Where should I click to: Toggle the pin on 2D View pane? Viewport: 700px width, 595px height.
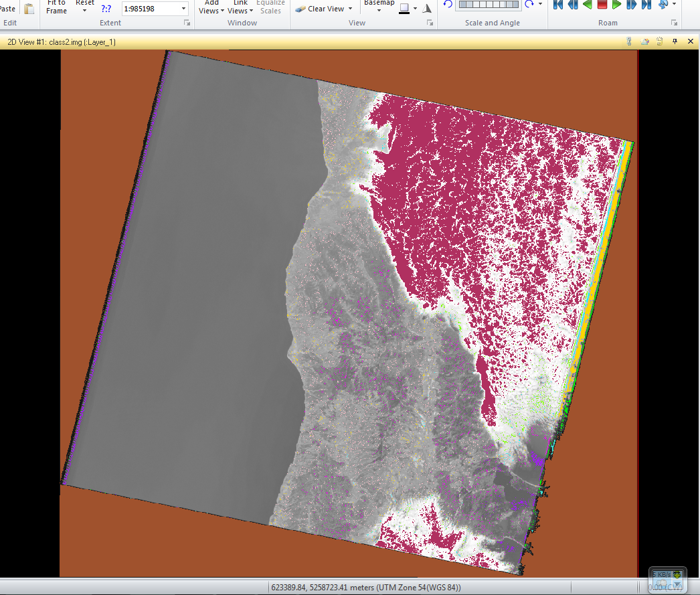coord(675,41)
